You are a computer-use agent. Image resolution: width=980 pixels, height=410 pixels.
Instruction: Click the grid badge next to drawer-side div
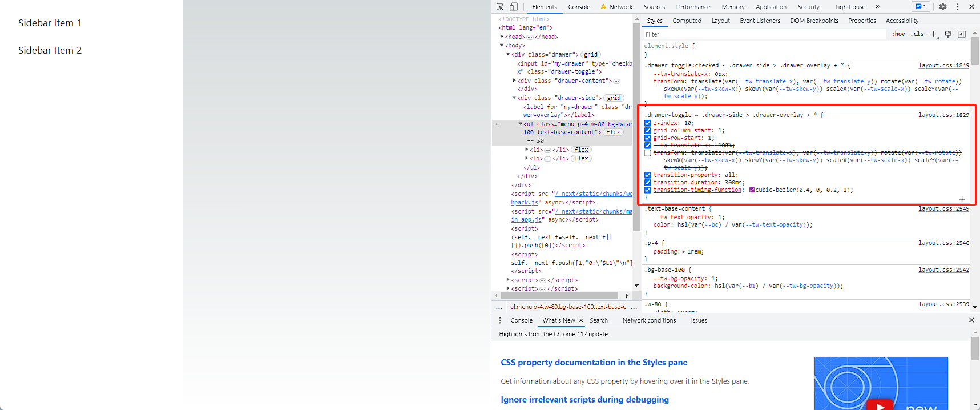tap(614, 98)
